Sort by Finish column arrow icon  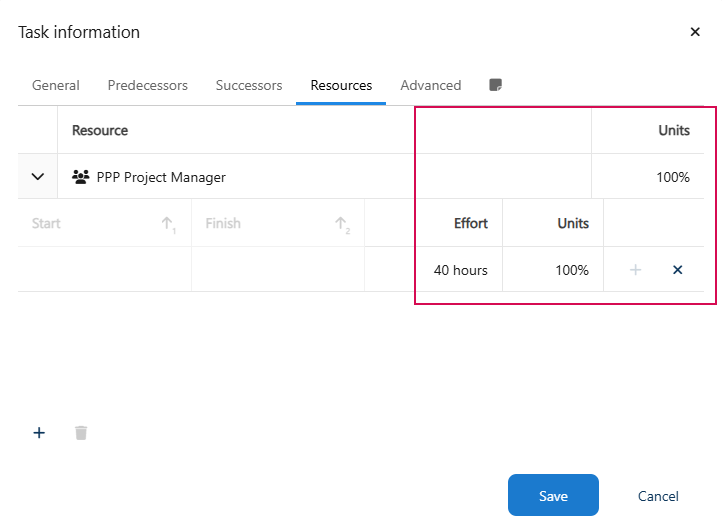[x=341, y=224]
